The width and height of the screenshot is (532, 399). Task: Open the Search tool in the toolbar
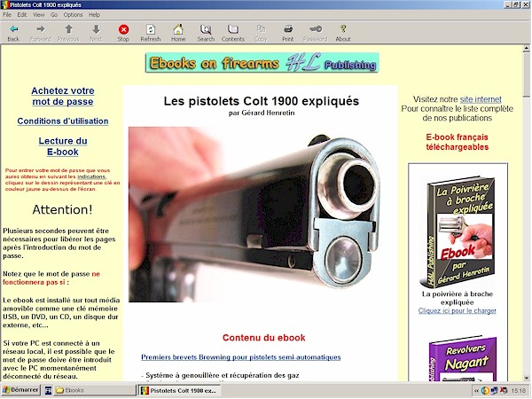[206, 29]
